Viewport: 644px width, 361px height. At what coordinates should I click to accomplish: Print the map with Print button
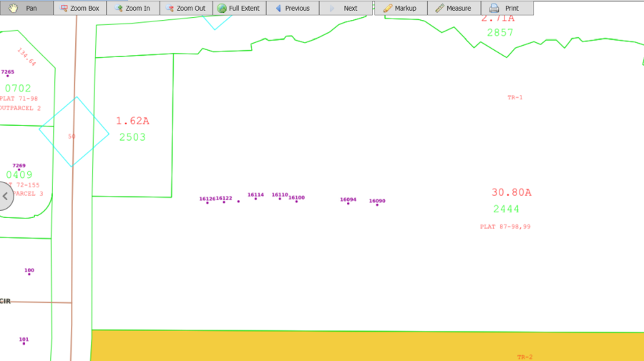507,8
